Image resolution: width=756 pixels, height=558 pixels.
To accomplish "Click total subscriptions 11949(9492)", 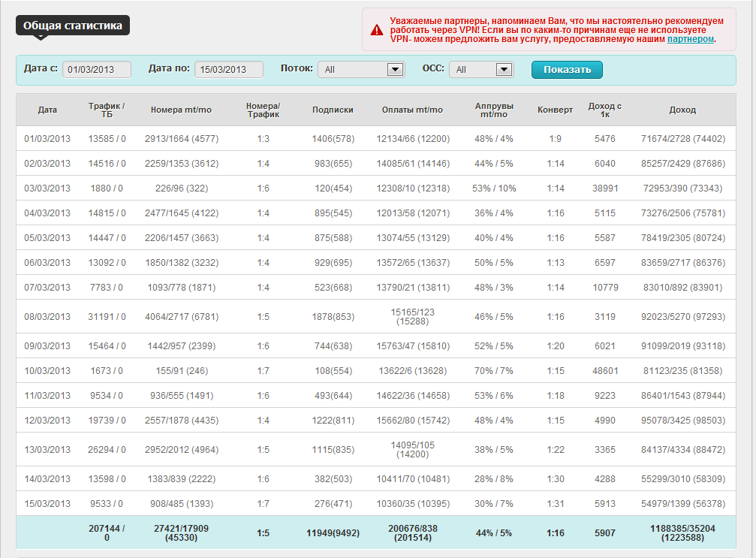I will pos(333,533).
